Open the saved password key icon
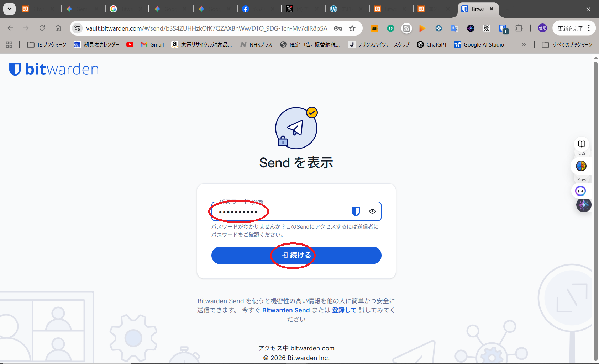The width and height of the screenshot is (599, 364). 338,28
